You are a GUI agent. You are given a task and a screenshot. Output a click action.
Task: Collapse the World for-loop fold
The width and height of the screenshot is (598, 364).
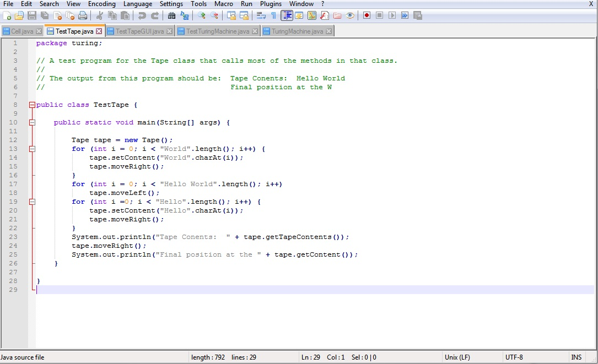31,149
